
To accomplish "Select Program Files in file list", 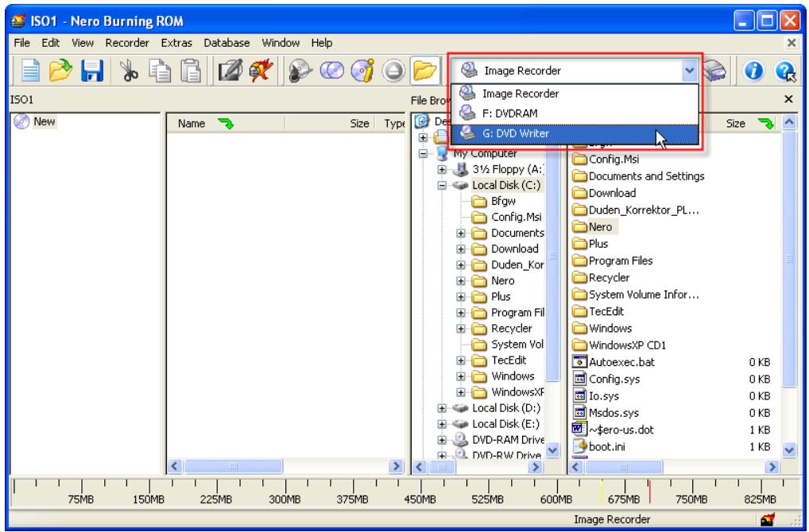I will pyautogui.click(x=621, y=261).
